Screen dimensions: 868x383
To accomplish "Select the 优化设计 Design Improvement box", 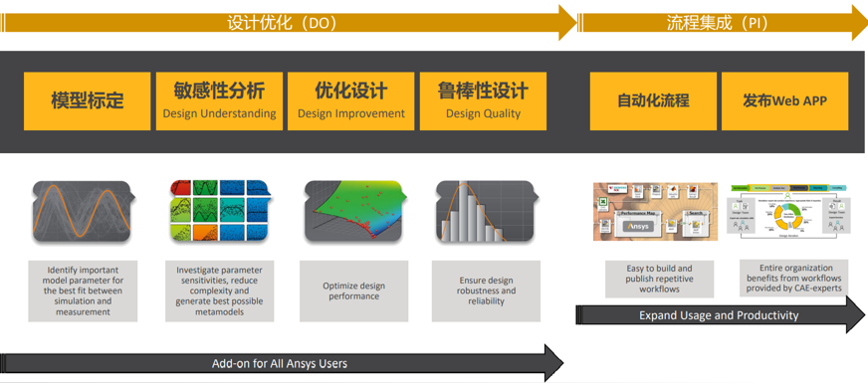I will point(351,101).
